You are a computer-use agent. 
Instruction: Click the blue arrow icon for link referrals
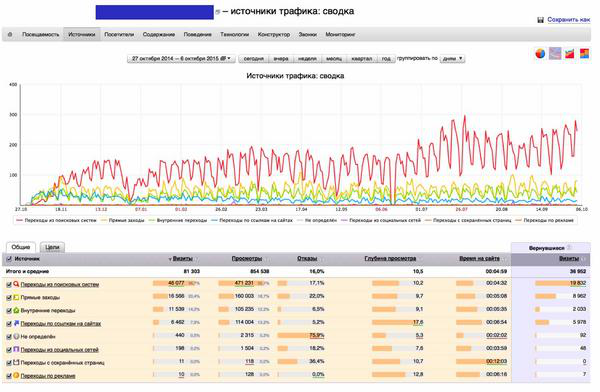pos(16,323)
